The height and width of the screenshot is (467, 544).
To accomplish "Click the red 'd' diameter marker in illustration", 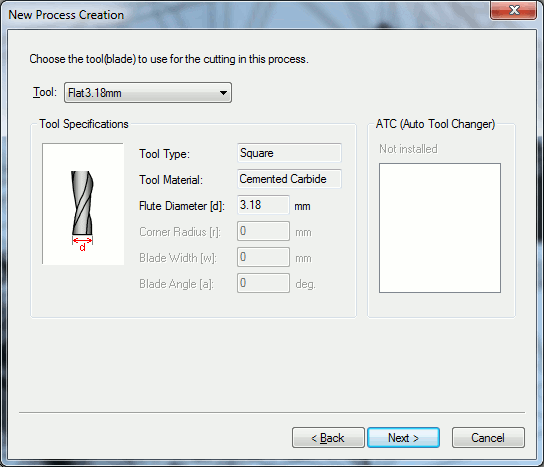I will tap(83, 247).
